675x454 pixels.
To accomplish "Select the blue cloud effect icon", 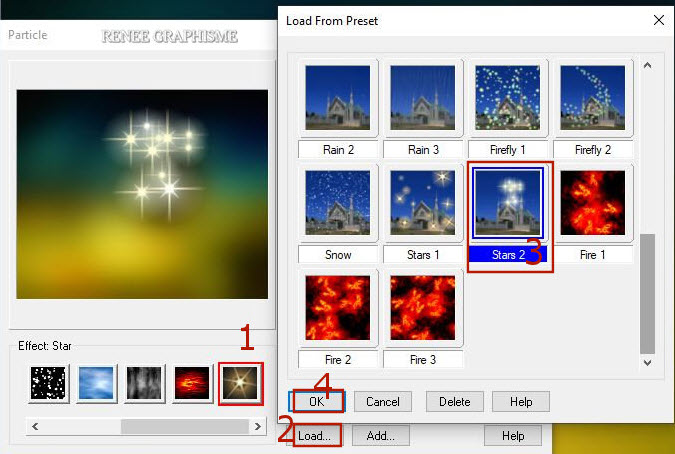I will pos(96,383).
